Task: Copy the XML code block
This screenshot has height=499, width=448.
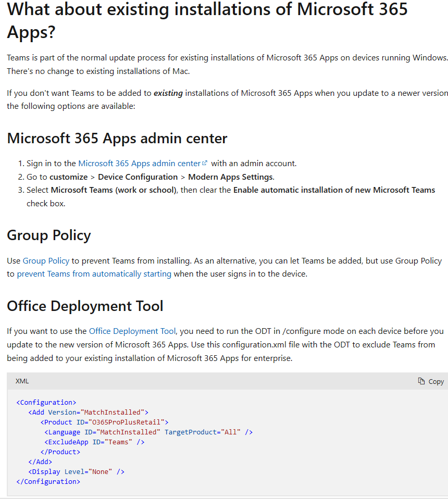Action: [431, 381]
